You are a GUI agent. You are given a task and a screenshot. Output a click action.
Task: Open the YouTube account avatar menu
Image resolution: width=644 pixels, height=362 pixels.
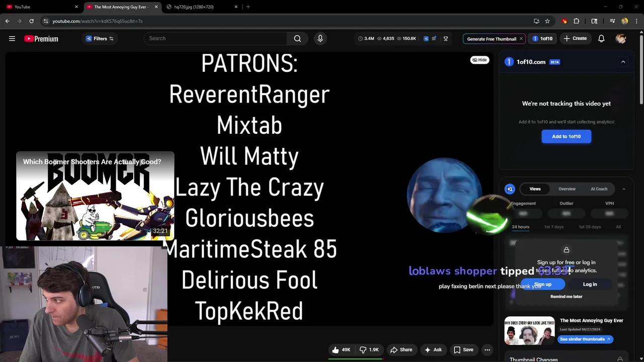tap(621, 39)
